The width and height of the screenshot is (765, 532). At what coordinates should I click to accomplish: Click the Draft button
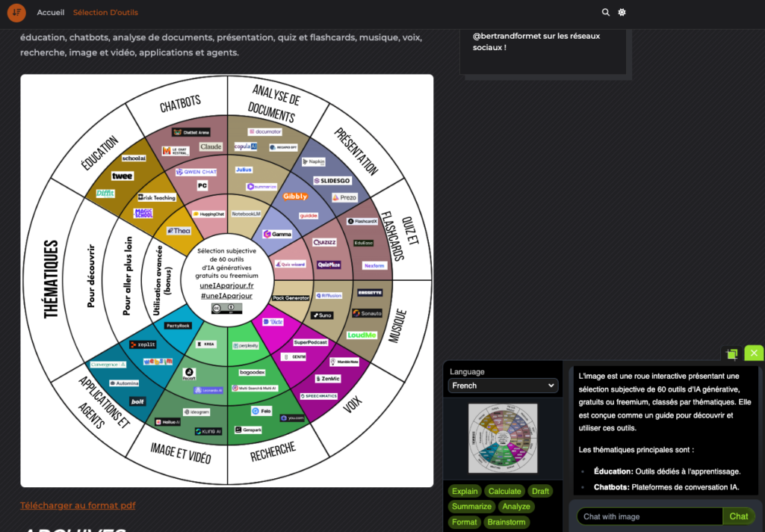tap(540, 491)
